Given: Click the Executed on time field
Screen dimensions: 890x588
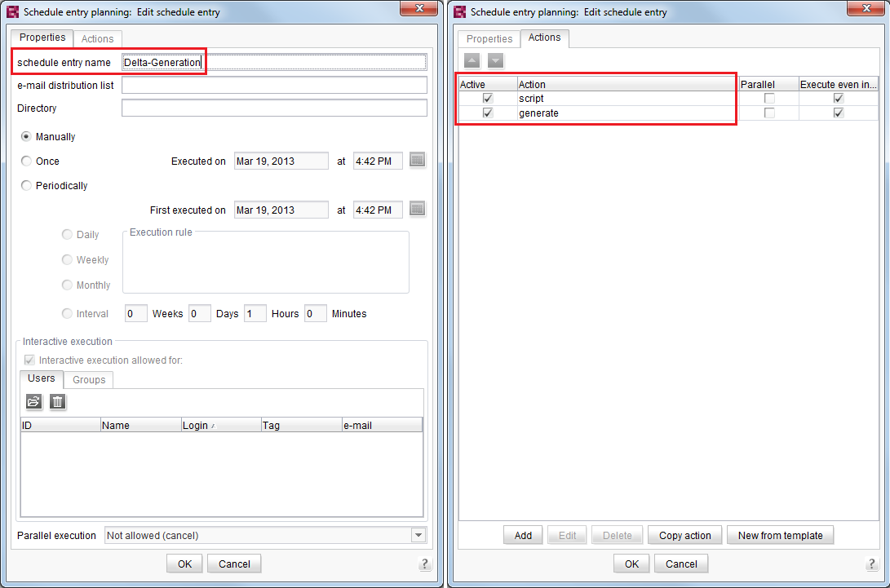Looking at the screenshot, I should point(378,161).
